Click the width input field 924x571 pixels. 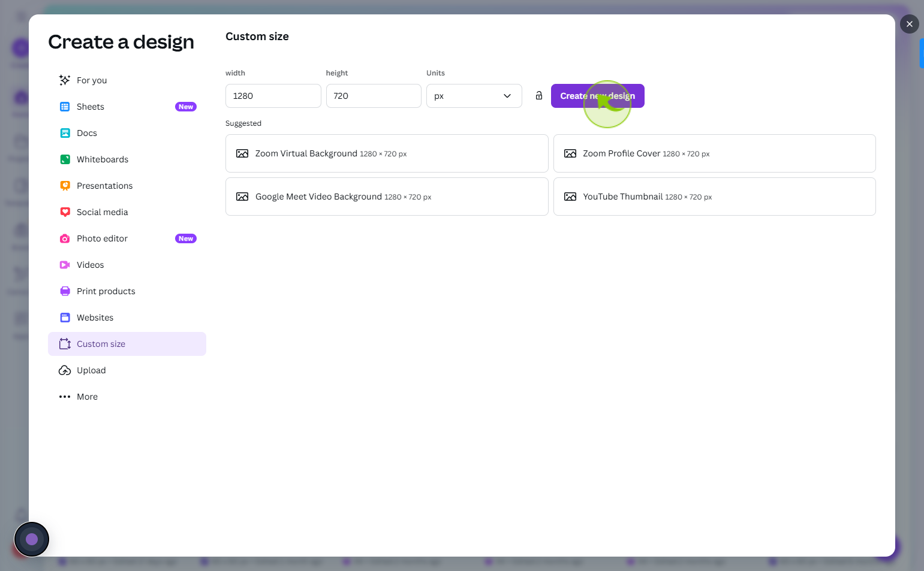273,96
